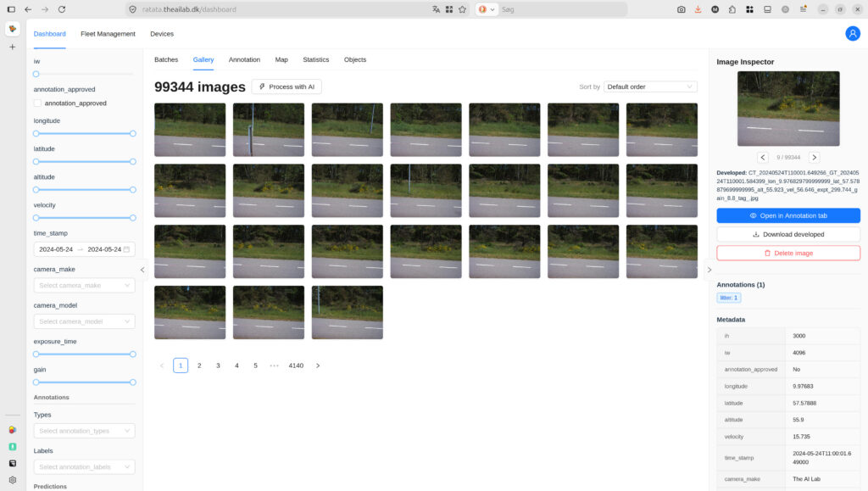Image resolution: width=868 pixels, height=491 pixels.
Task: Click the jump-ahead pages ellipsis
Action: point(274,365)
